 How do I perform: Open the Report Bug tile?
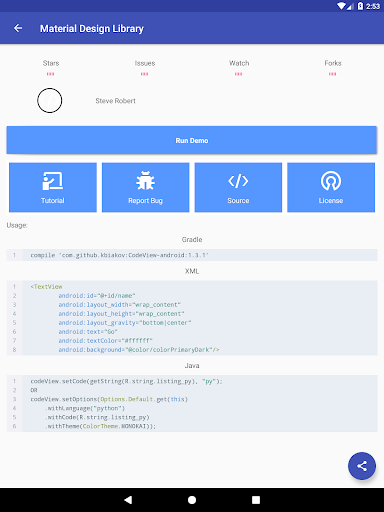[145, 187]
